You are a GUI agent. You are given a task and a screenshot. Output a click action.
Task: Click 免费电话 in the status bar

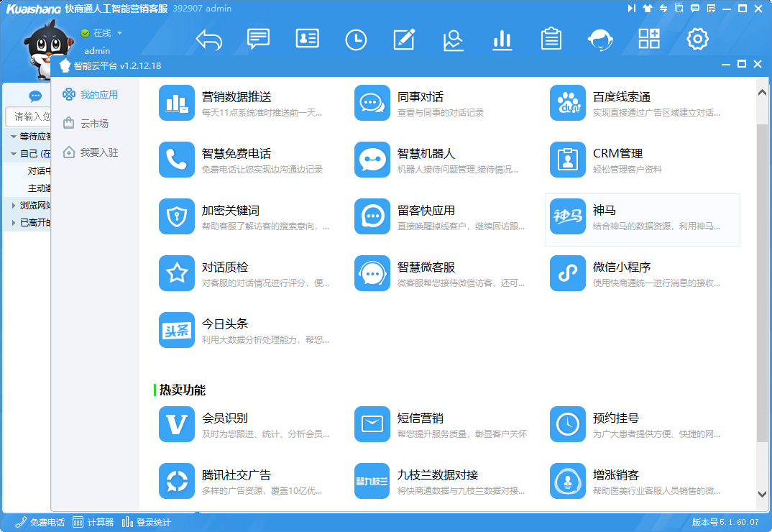[40, 523]
